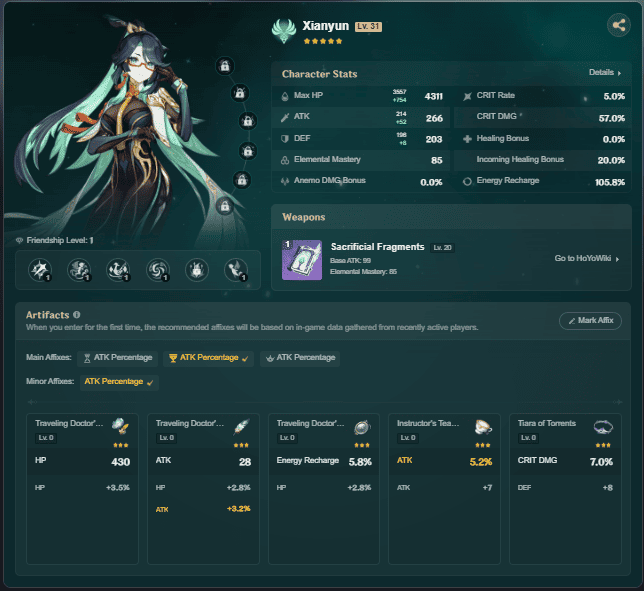Click the CRIT DMG 57.0% stat value
The width and height of the screenshot is (644, 591).
(611, 118)
